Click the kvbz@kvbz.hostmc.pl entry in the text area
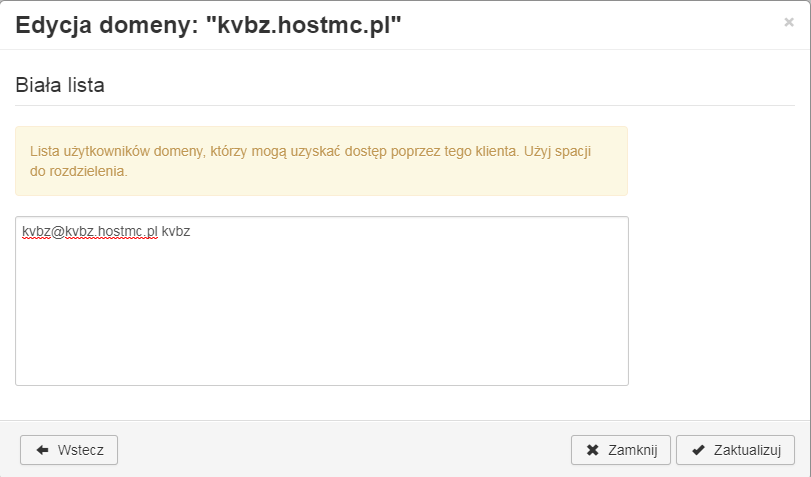The image size is (811, 477). (90, 232)
